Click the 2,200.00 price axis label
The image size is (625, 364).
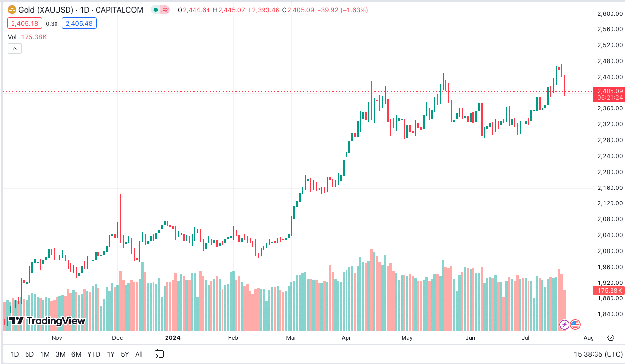tap(610, 172)
